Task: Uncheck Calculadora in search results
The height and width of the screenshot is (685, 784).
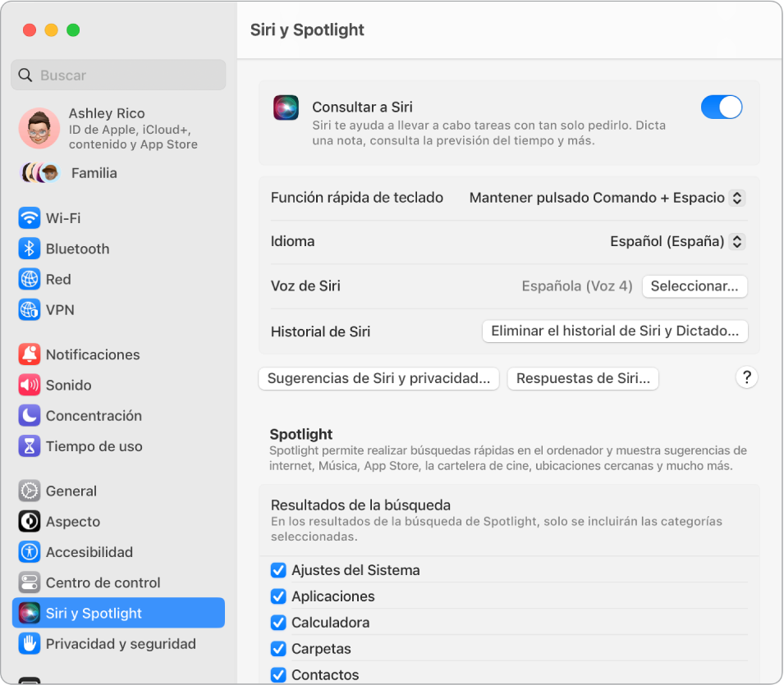Action: coord(278,623)
